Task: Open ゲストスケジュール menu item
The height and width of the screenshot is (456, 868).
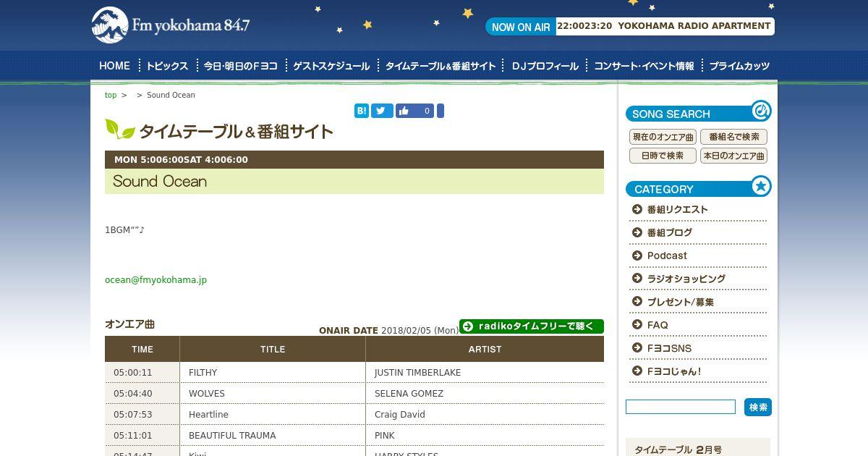Action: pyautogui.click(x=331, y=66)
